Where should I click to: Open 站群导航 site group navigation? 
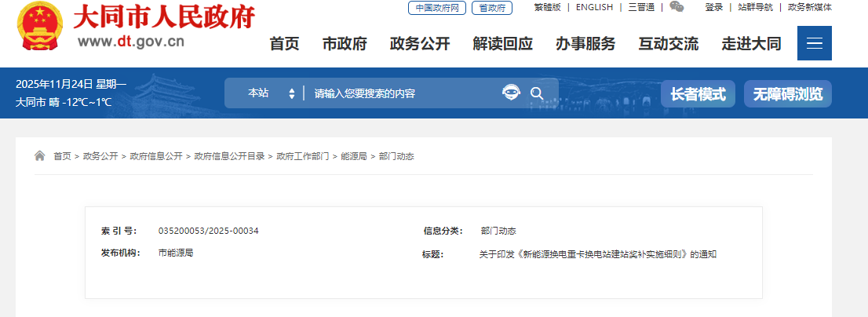(755, 7)
